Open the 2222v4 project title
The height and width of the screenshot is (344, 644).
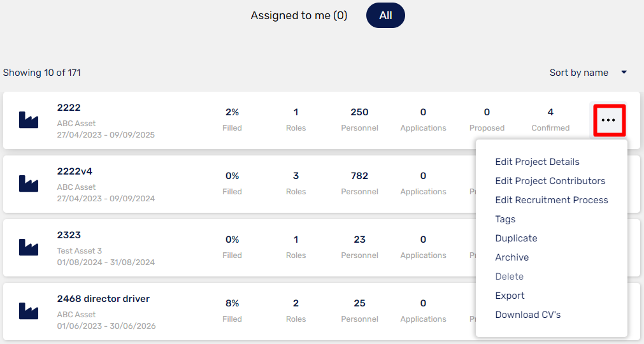[x=75, y=171]
